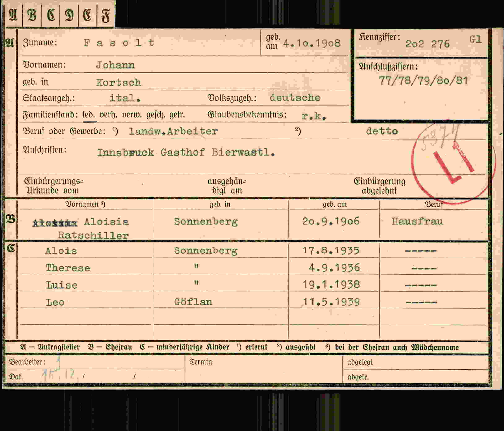Click the letter E index tab
The width and height of the screenshot is (504, 431).
click(x=88, y=15)
